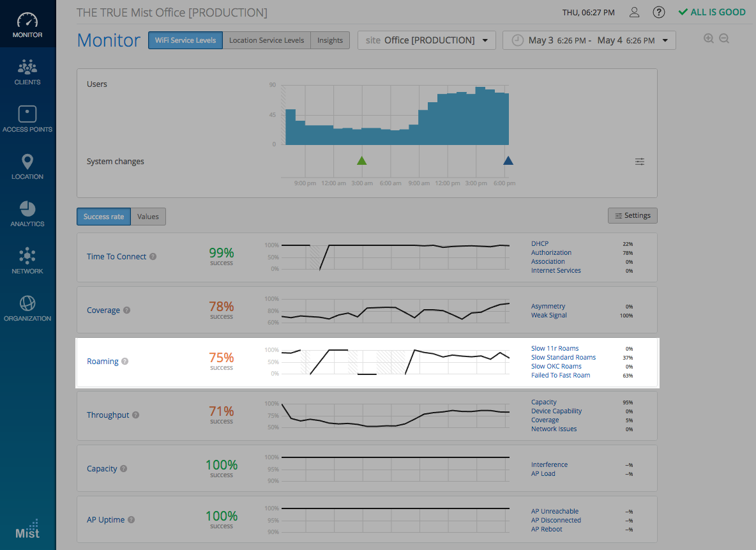Open the AP Uptime metric link
This screenshot has height=550, width=756.
coord(105,519)
